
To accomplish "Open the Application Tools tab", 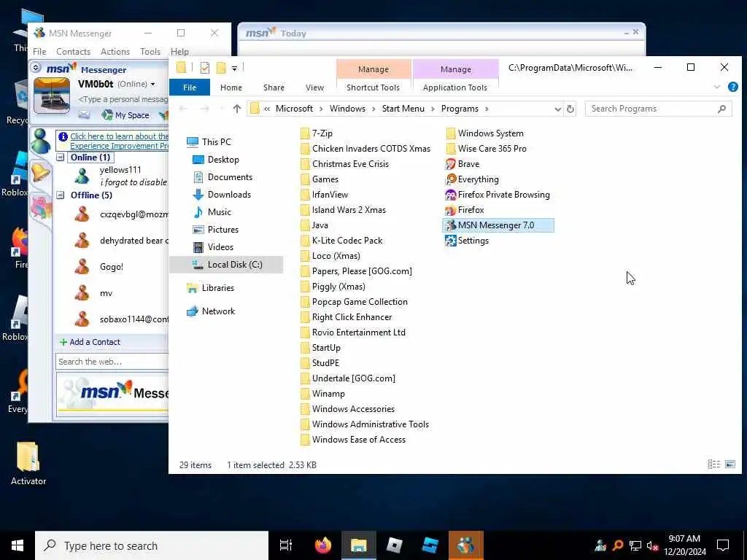I will pyautogui.click(x=455, y=87).
